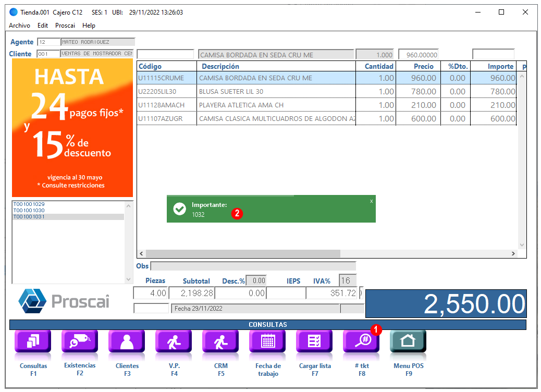Screen dimensions: 541x392
Task: Open the Existencias F2 stock lookup icon
Action: (80, 341)
